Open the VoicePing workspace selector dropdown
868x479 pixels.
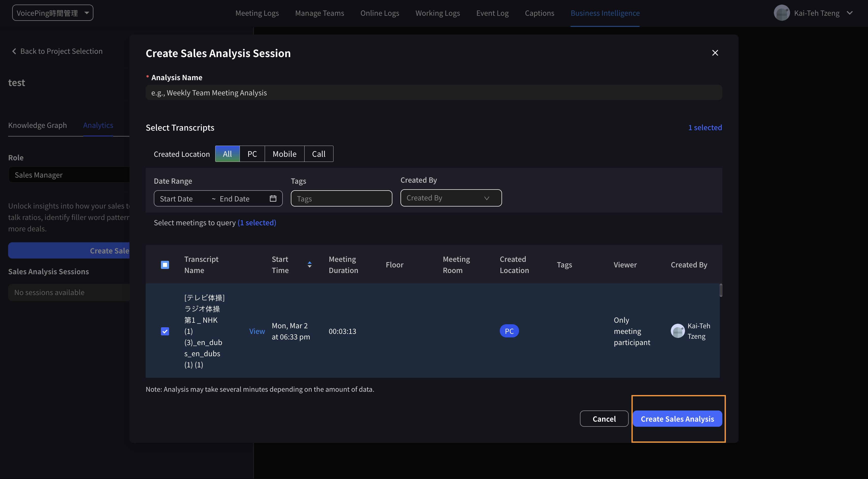53,13
